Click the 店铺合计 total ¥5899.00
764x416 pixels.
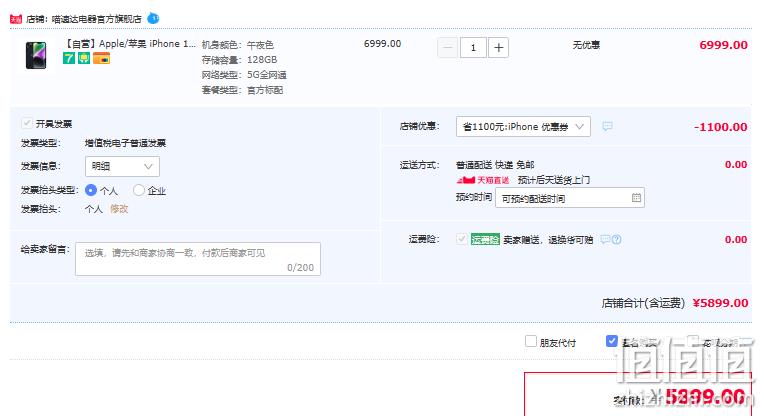tap(720, 303)
